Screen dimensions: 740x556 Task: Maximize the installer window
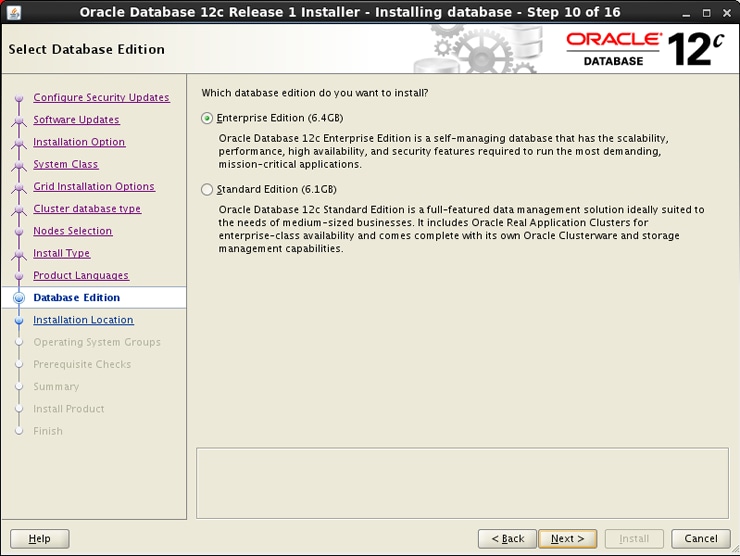(706, 13)
